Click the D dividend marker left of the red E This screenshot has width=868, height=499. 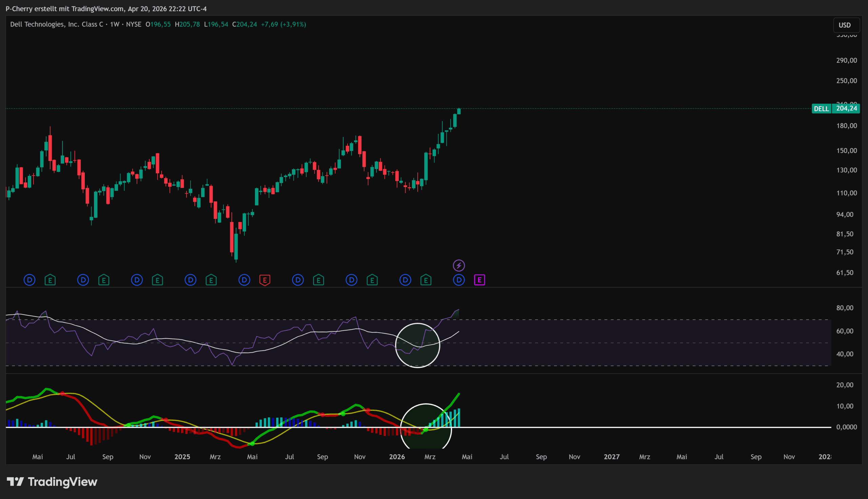(x=244, y=280)
